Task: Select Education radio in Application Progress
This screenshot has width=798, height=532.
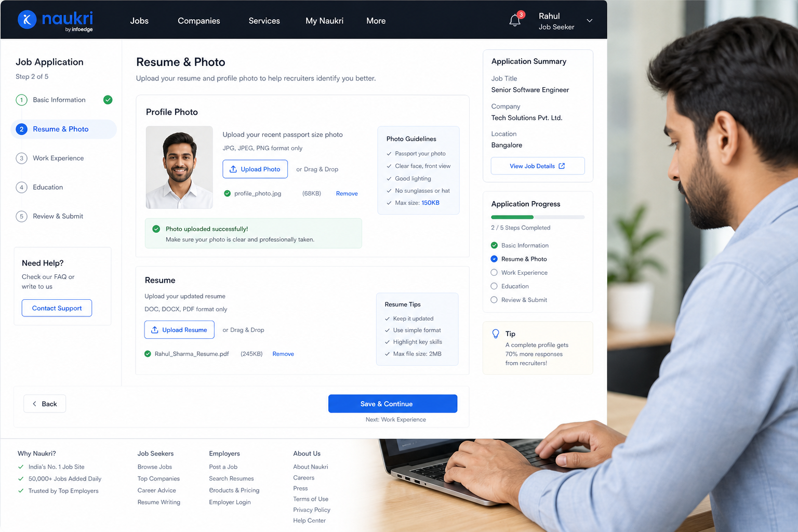Action: click(494, 286)
